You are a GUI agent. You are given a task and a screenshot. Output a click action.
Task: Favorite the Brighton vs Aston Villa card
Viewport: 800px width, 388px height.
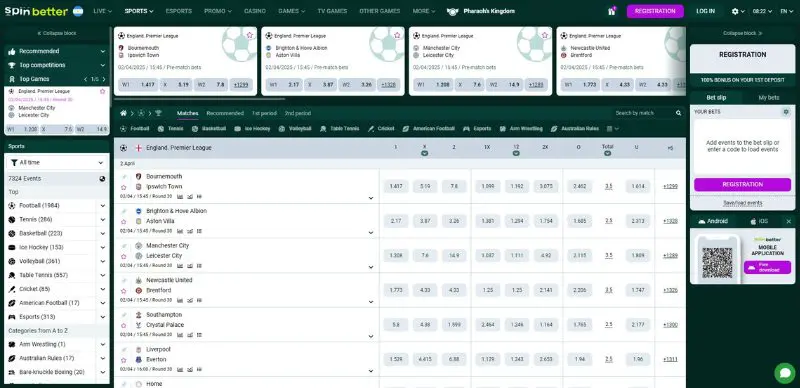397,35
